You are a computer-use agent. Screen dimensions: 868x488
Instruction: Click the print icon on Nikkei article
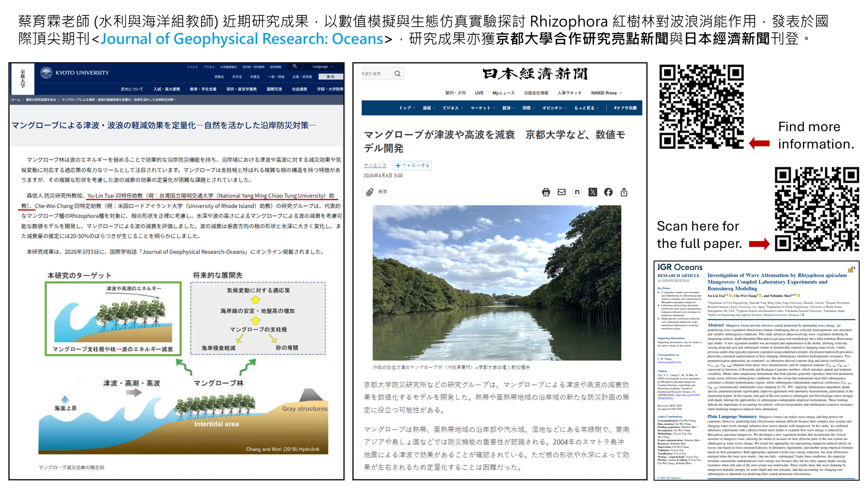[x=546, y=192]
